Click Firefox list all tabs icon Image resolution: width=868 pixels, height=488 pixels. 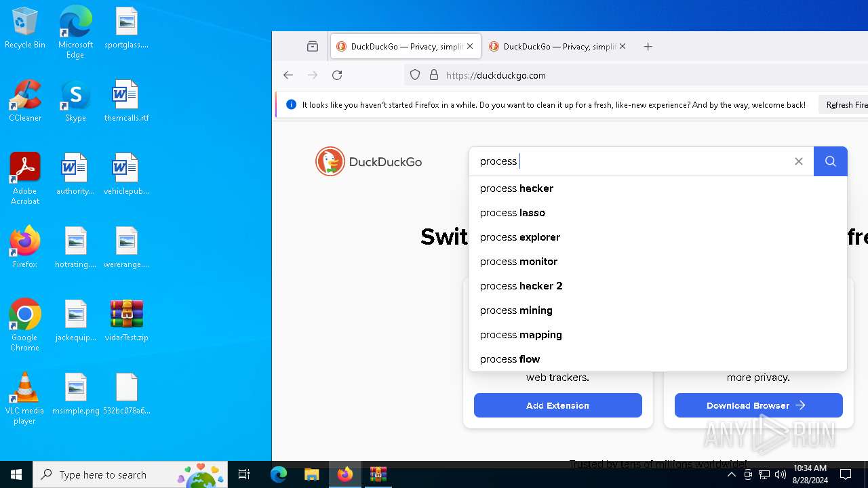click(313, 47)
